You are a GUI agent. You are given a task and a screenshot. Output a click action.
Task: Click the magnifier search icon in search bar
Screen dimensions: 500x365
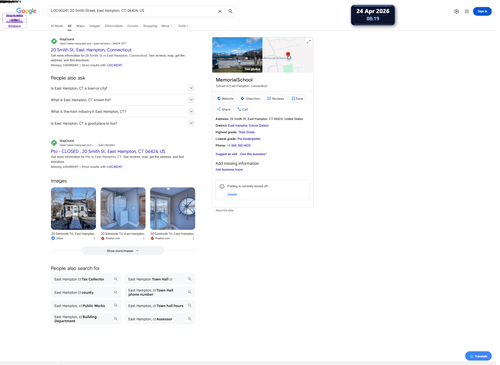tap(230, 11)
